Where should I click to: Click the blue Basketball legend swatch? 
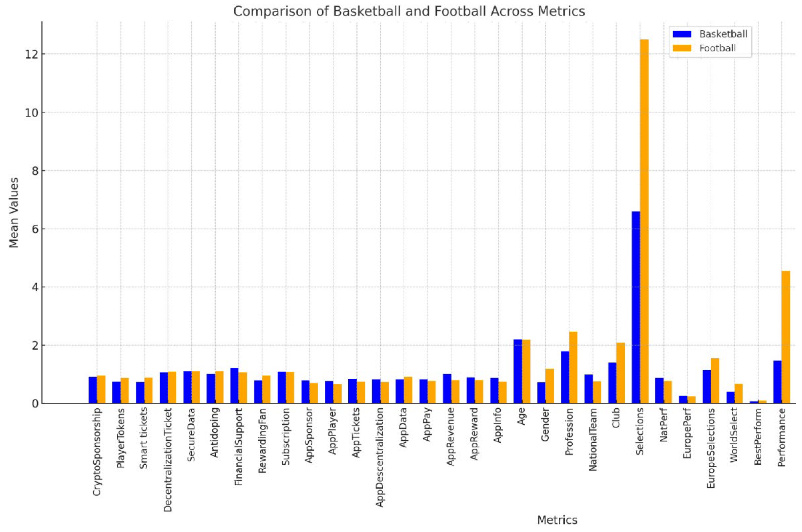point(681,34)
